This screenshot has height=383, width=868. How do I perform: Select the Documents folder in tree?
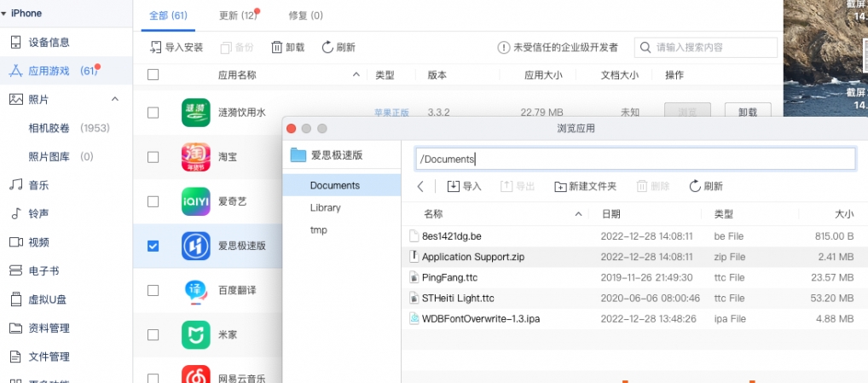coord(342,185)
